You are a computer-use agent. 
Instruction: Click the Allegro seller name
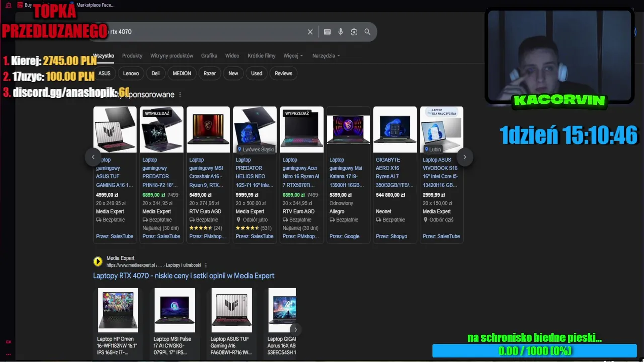point(337,212)
